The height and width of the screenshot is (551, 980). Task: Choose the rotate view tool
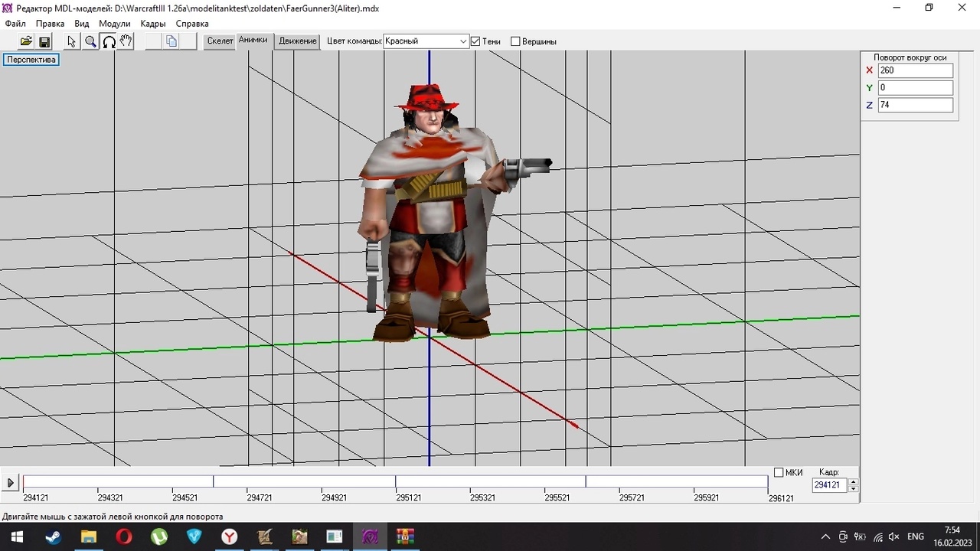click(x=109, y=41)
